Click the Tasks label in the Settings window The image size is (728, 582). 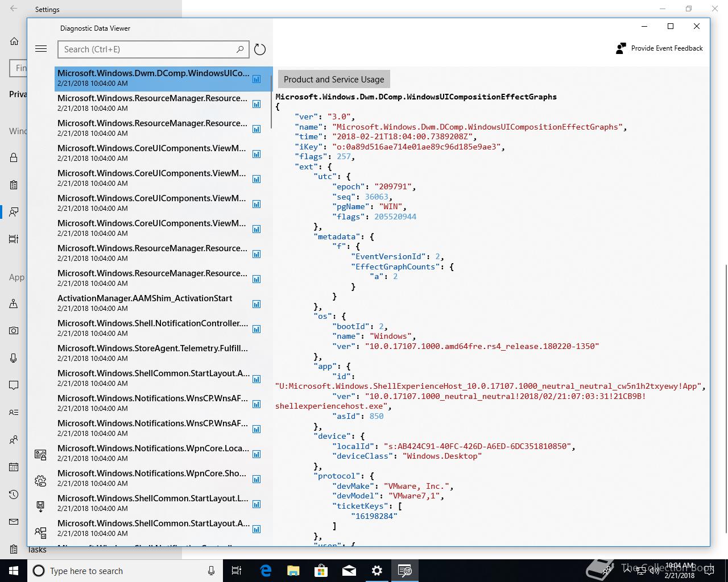pyautogui.click(x=37, y=550)
